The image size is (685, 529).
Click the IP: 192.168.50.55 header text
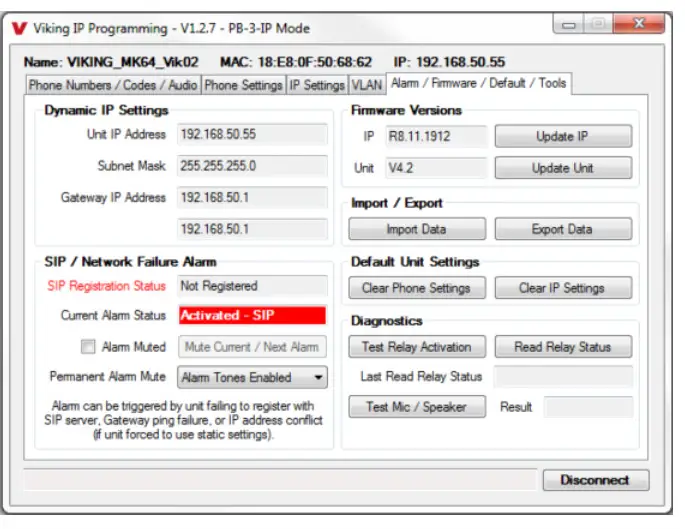(449, 62)
